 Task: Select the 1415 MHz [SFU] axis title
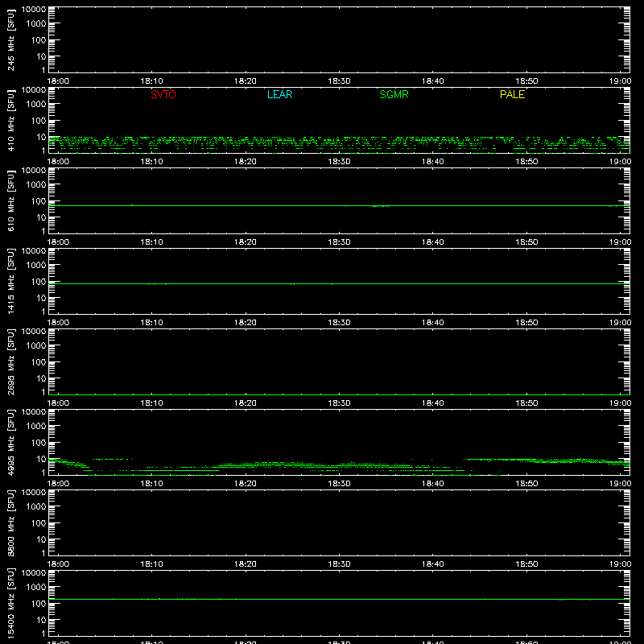(10, 281)
